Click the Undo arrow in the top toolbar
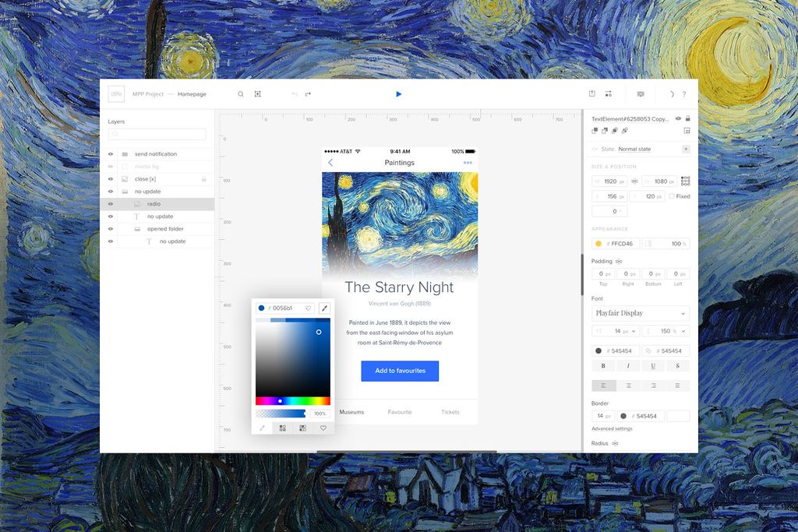Screen dimensions: 798x532 (x=295, y=93)
